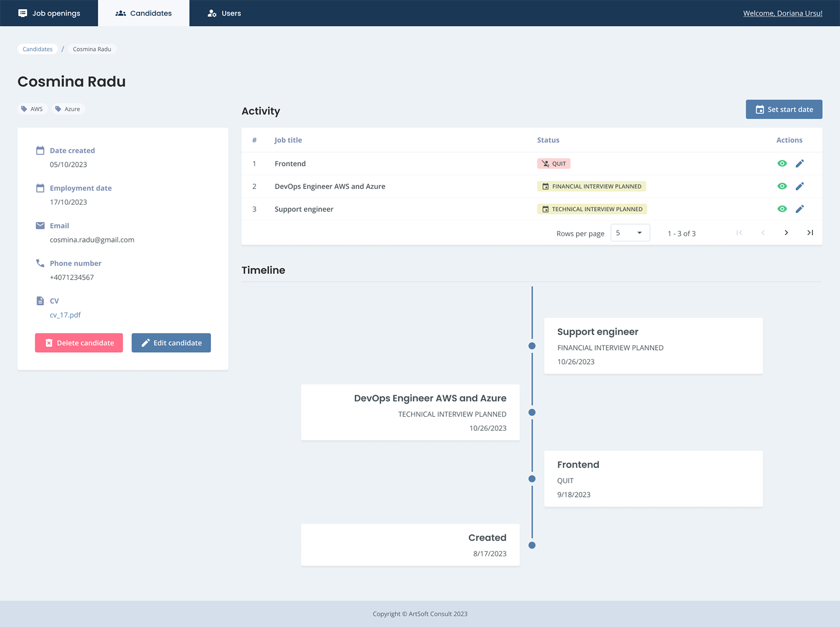Click the Job title column header
Viewport: 840px width, 627px height.
pyautogui.click(x=288, y=140)
